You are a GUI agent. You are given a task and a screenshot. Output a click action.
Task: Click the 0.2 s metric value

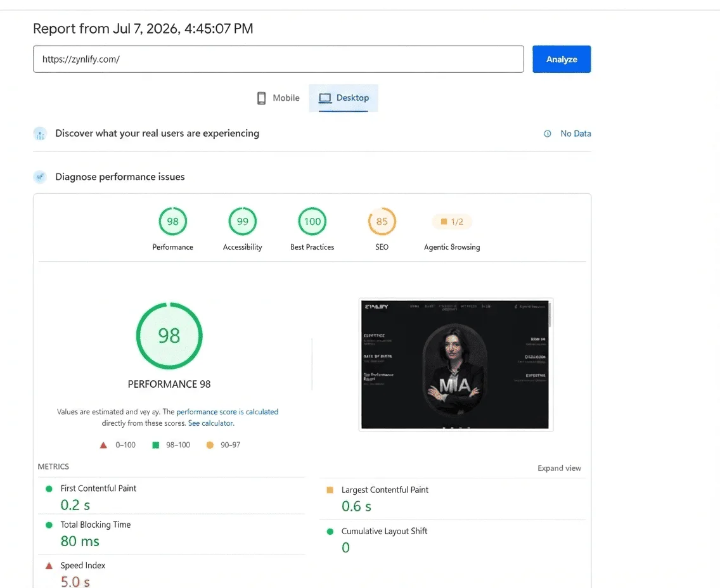point(75,505)
